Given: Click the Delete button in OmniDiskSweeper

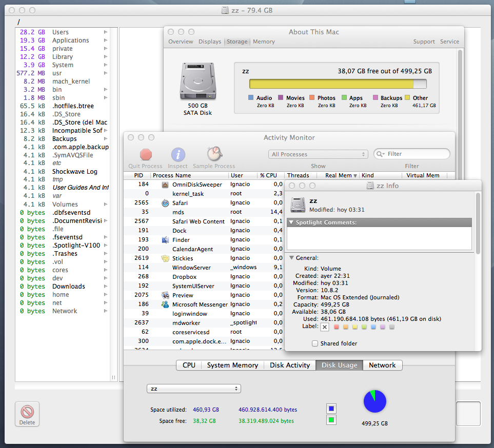Looking at the screenshot, I should 27,414.
